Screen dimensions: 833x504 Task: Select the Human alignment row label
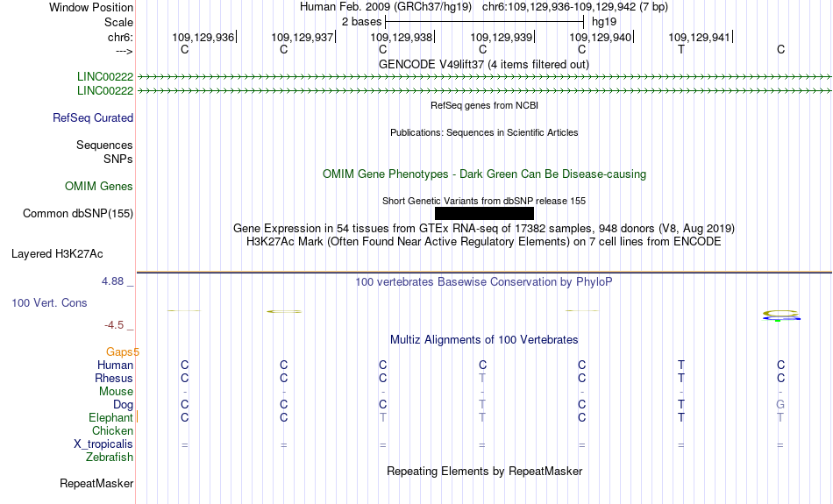(115, 365)
